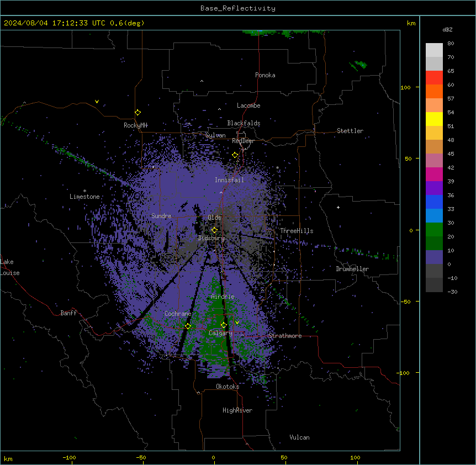Click the dBZ legend heading

point(447,29)
